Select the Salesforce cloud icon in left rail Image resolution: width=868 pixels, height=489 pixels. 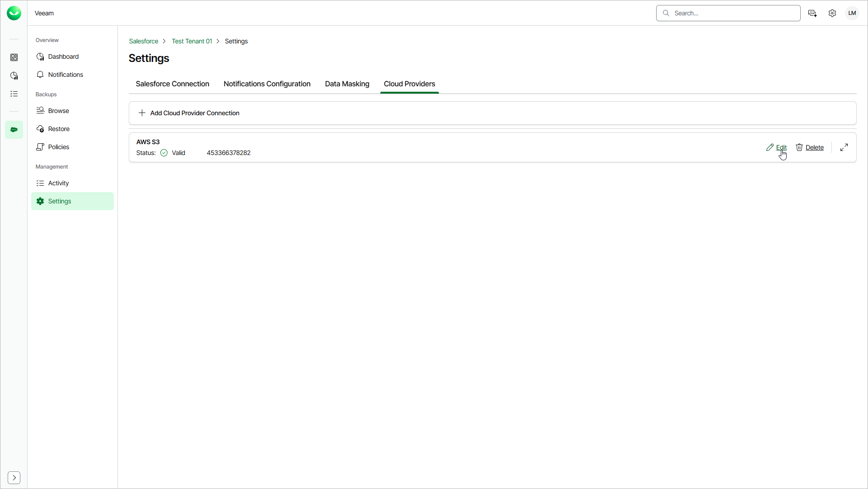[14, 130]
